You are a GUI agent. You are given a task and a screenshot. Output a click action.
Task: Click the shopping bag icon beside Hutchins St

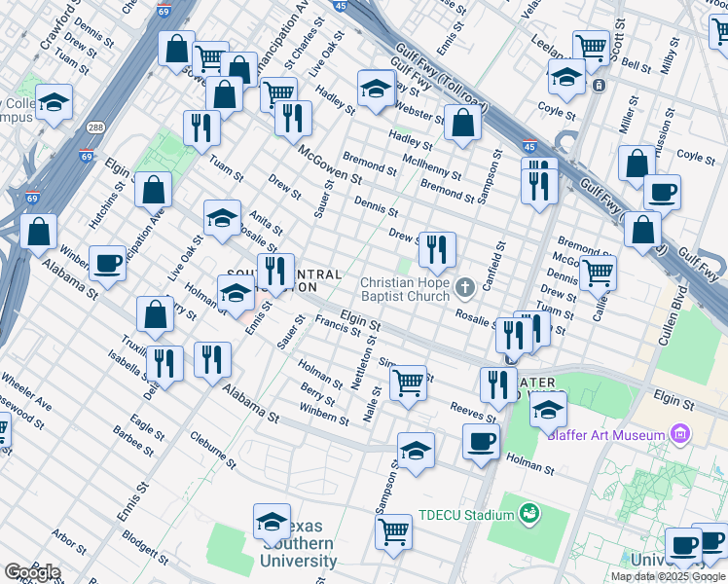[x=154, y=189]
